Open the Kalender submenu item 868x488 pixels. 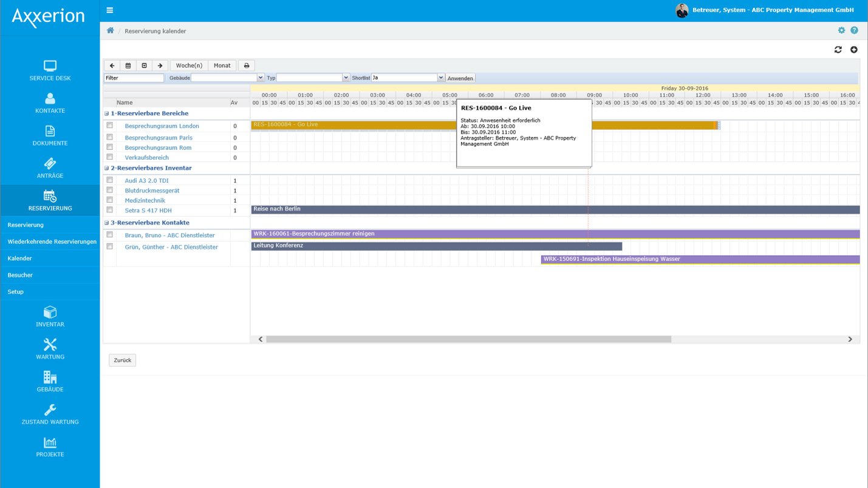(50, 259)
